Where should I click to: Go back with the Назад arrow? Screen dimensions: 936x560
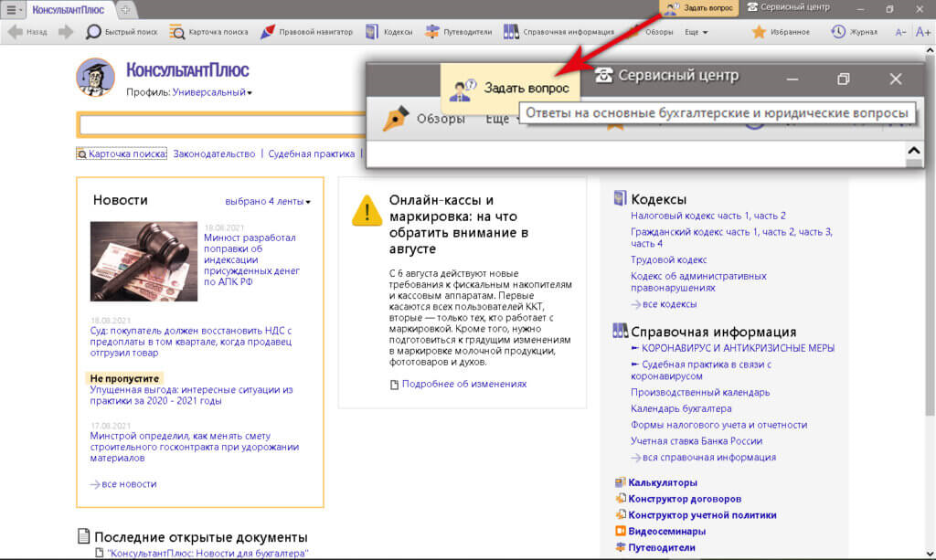click(27, 32)
